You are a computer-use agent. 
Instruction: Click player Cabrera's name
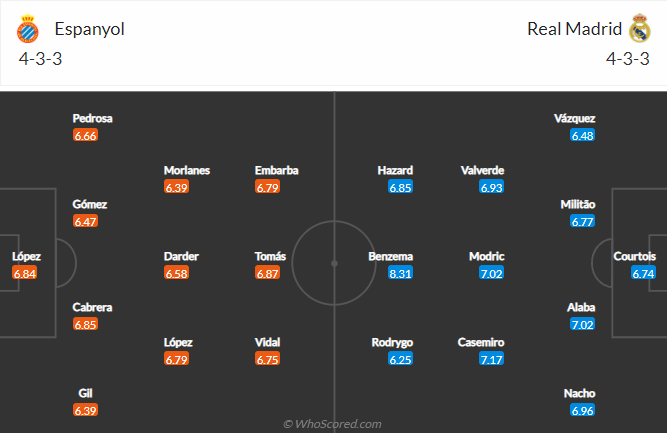pyautogui.click(x=92, y=308)
